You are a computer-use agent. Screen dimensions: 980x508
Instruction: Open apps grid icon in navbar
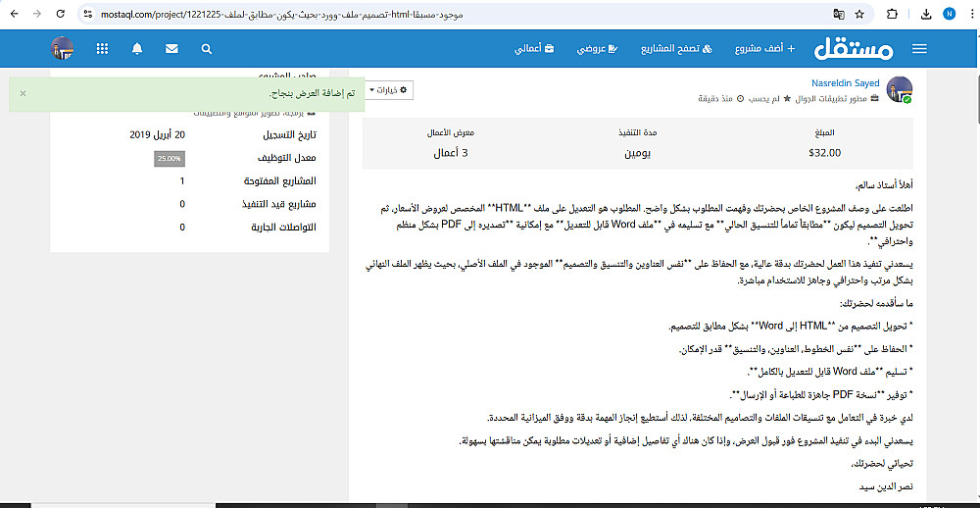tap(102, 49)
